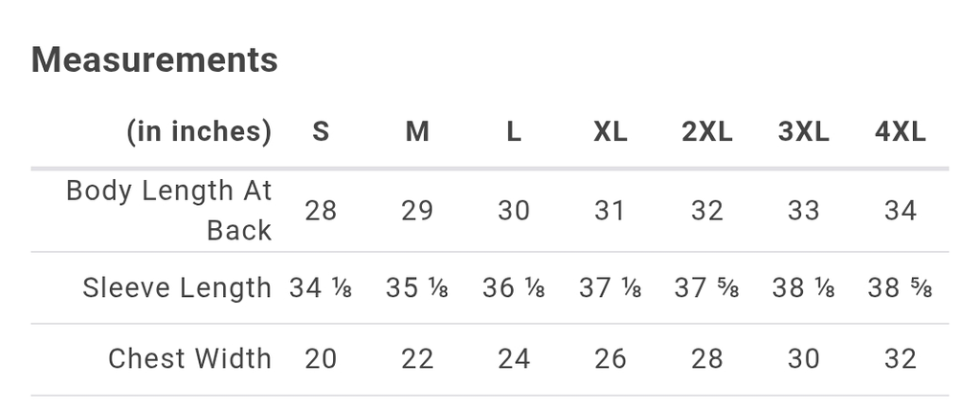Click sleeve length 35 ⅛ for size M

click(x=417, y=287)
